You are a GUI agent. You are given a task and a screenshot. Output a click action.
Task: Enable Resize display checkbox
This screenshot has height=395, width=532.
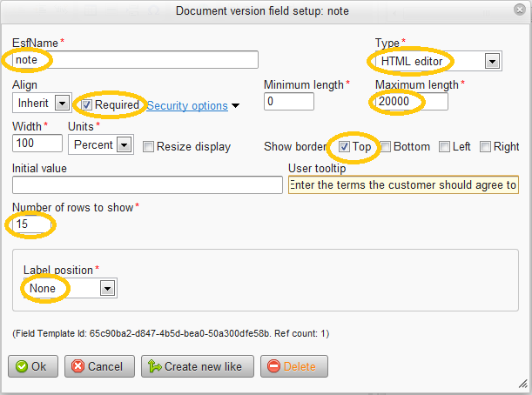pos(148,147)
